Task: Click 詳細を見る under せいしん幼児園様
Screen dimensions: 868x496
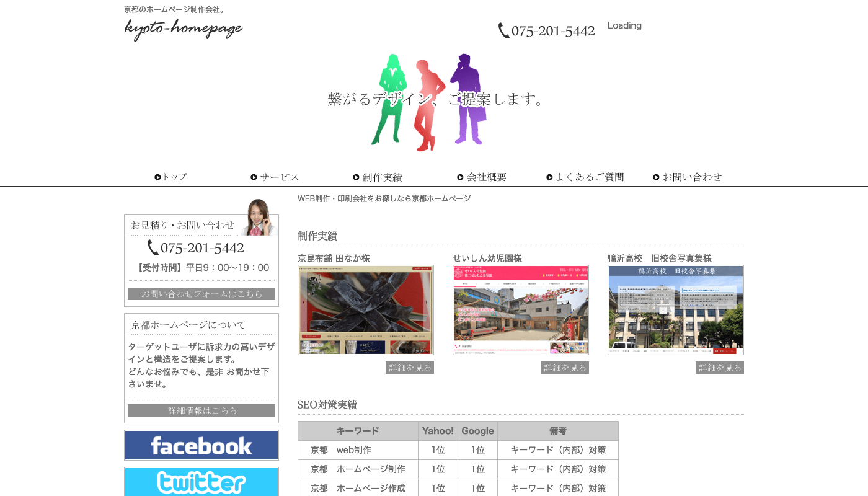Action: pos(564,368)
